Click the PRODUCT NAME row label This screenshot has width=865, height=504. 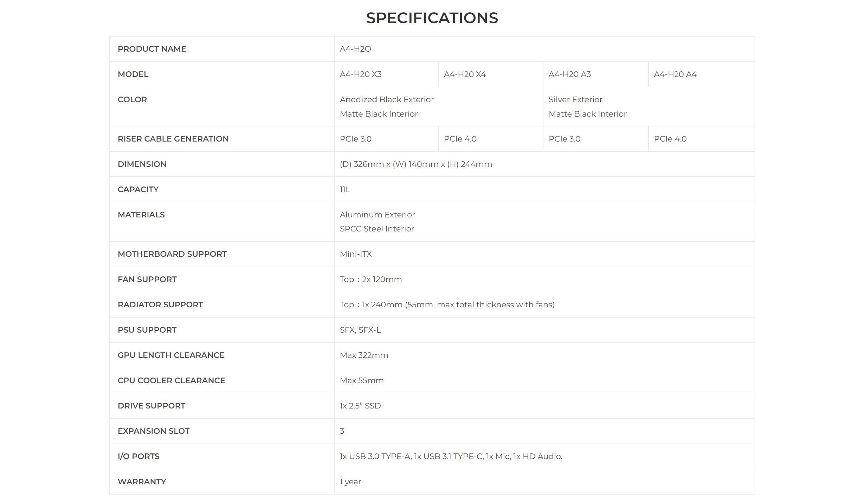(x=152, y=49)
